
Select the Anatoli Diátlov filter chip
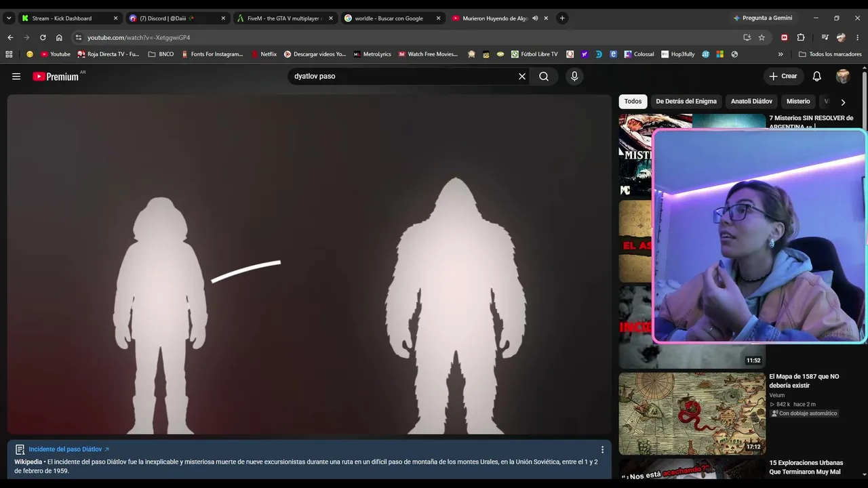(751, 102)
